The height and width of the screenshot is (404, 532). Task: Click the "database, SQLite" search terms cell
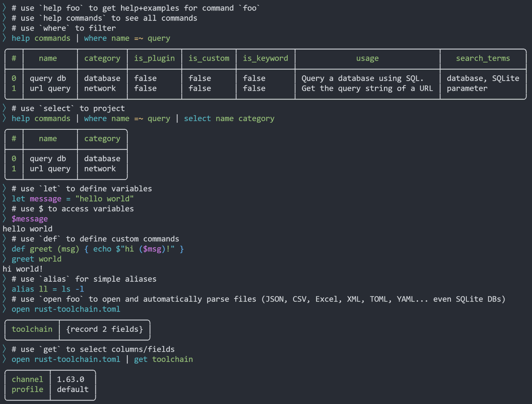483,78
